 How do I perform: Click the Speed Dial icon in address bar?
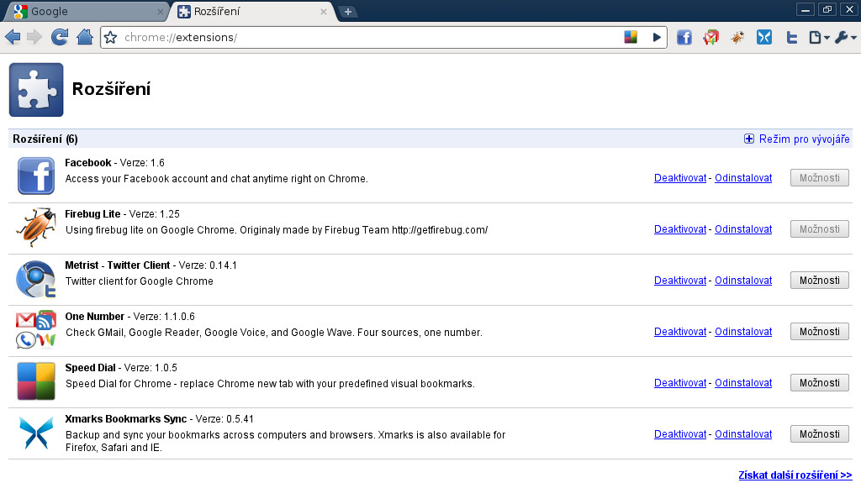point(631,37)
